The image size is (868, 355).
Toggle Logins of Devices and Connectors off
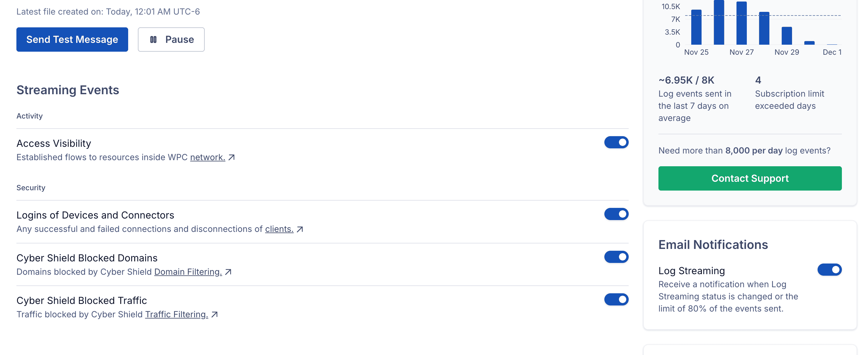pyautogui.click(x=616, y=214)
